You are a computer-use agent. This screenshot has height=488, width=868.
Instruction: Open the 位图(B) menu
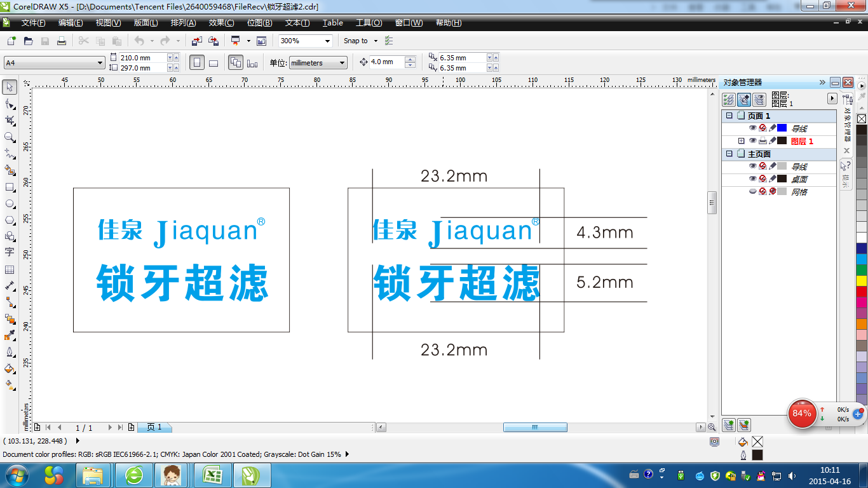coord(259,23)
